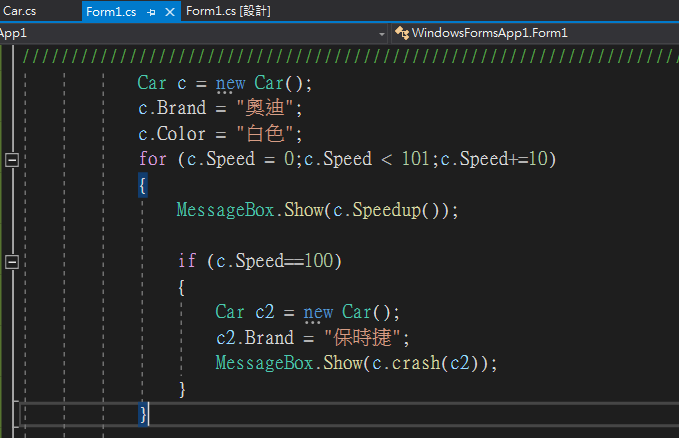Image resolution: width=679 pixels, height=438 pixels.
Task: Close the Form1.cs tab
Action: [170, 12]
